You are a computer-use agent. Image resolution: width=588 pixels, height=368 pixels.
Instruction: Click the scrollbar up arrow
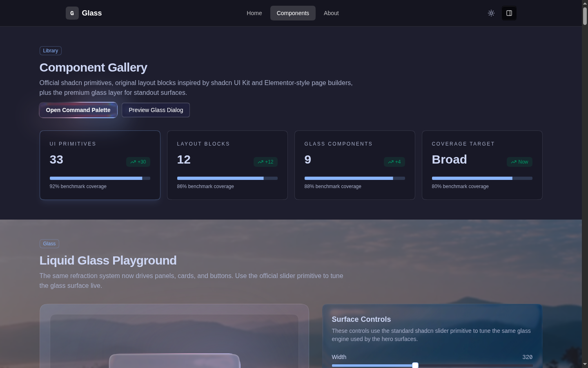click(x=585, y=3)
